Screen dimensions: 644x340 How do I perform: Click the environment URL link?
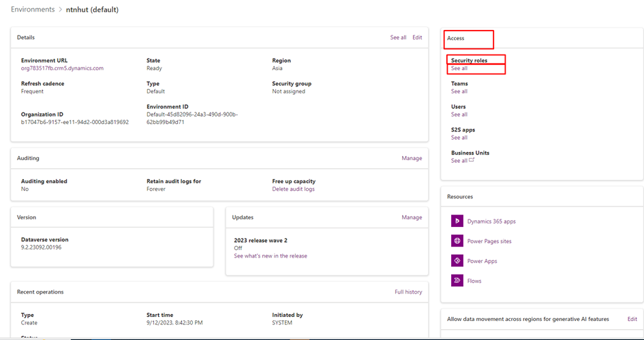62,68
